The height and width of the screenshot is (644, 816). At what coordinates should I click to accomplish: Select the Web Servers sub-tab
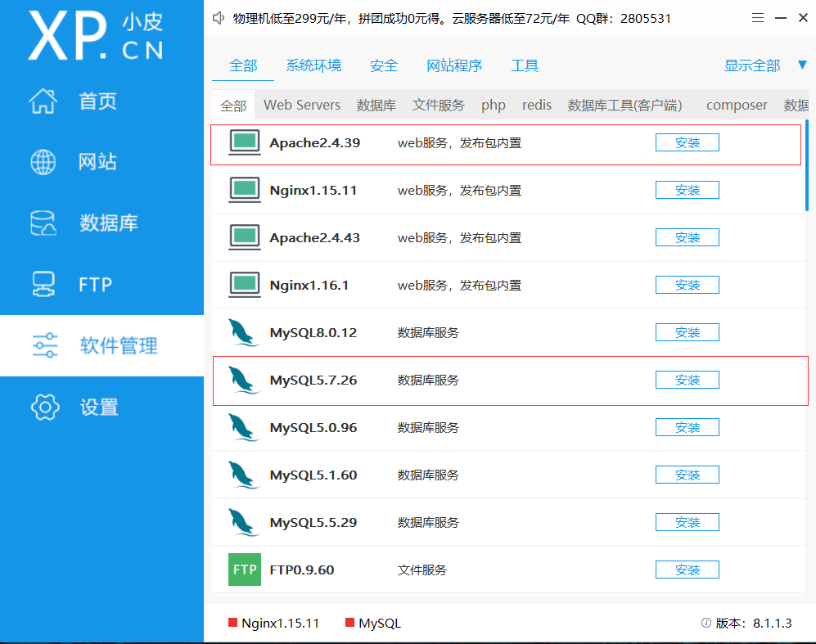pos(302,105)
